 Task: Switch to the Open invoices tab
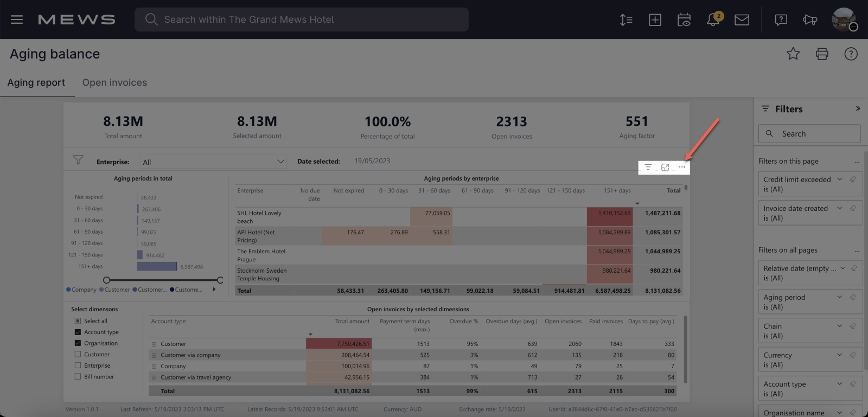coord(114,82)
